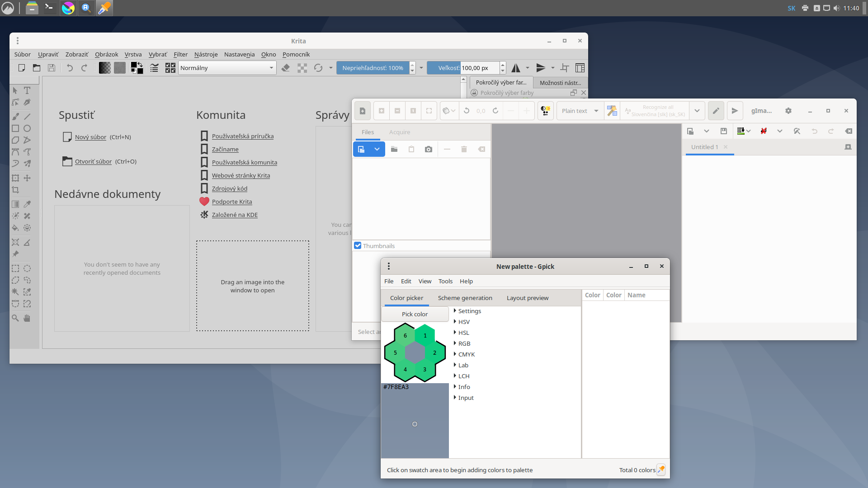Open the Plain text mode dropdown in gImageReader
Image resolution: width=868 pixels, height=488 pixels.
tap(580, 111)
